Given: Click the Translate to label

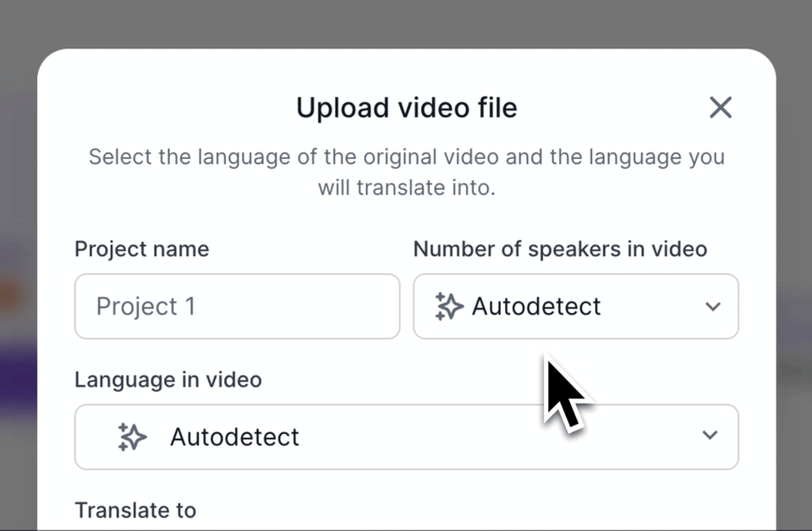Looking at the screenshot, I should click(135, 510).
